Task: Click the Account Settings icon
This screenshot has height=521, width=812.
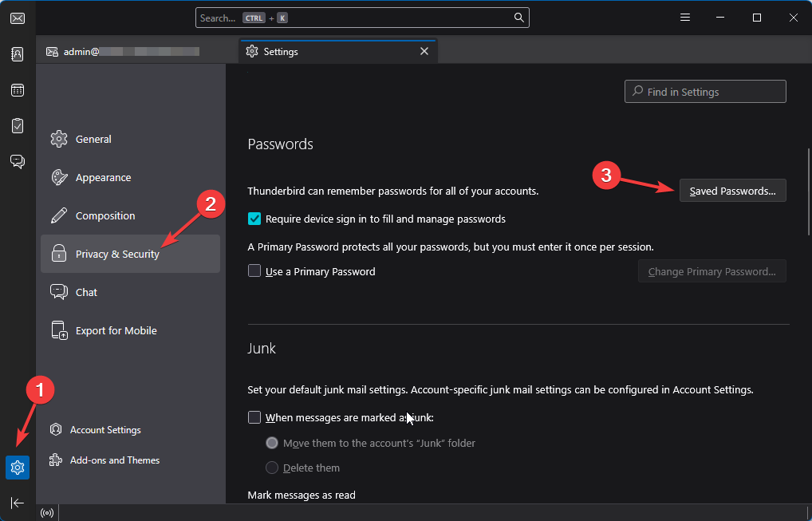Action: pos(56,429)
